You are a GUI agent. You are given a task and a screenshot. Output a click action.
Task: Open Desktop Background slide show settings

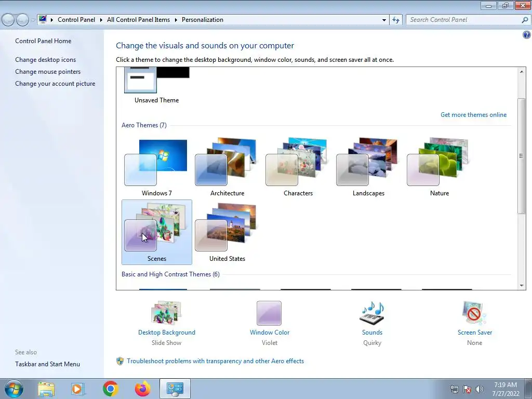tap(166, 313)
